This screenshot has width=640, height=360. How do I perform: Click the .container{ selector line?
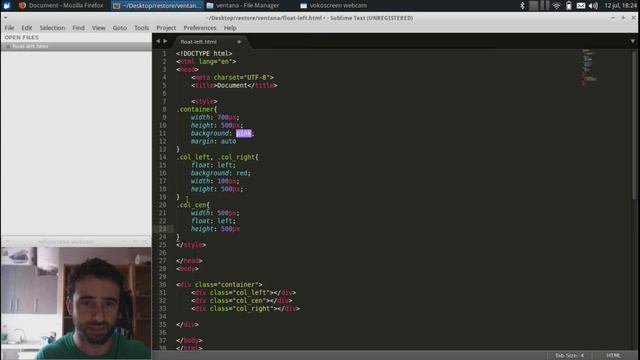pos(197,109)
